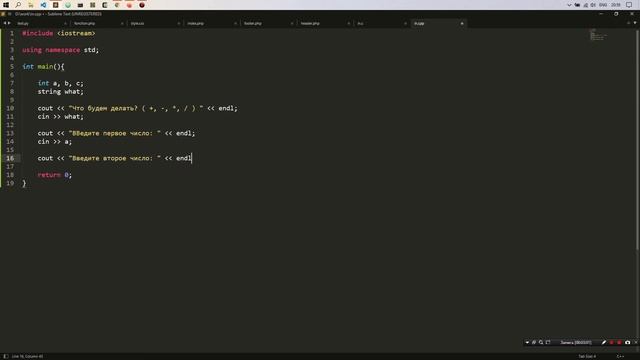This screenshot has height=360, width=640.
Task: Click the Line 16, Column status text
Action: pyautogui.click(x=27, y=356)
